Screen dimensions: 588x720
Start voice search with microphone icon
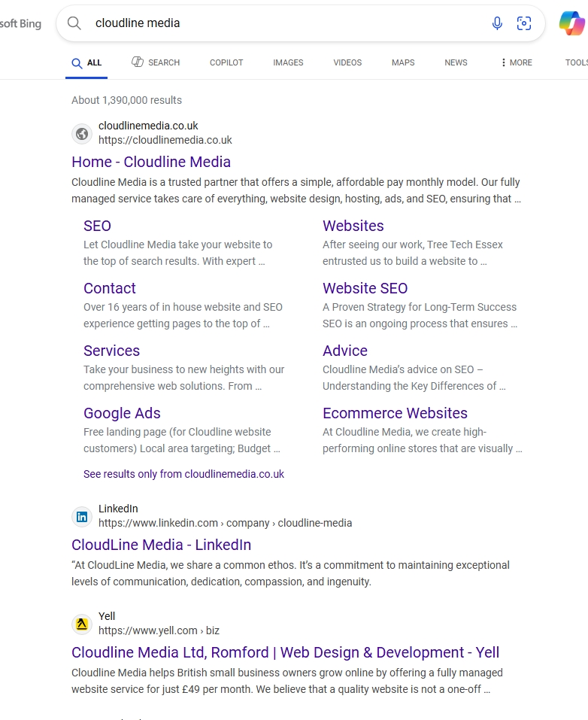pyautogui.click(x=497, y=23)
